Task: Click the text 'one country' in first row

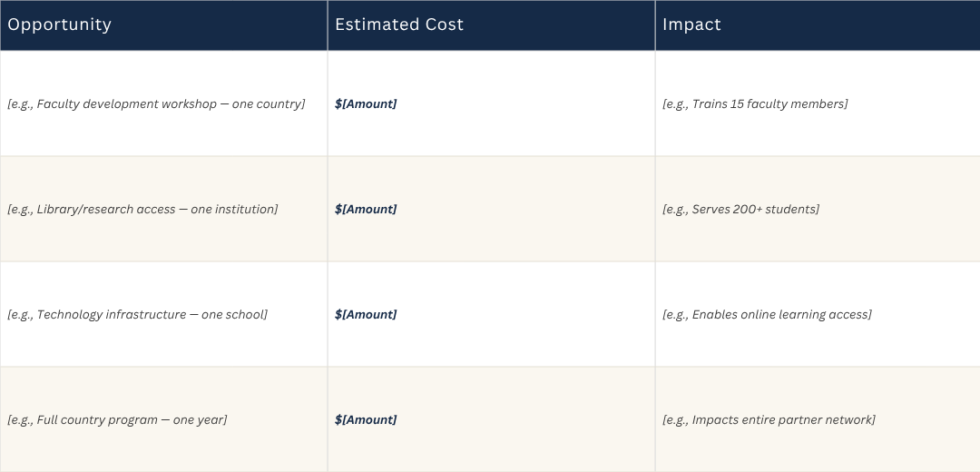Action: (266, 103)
